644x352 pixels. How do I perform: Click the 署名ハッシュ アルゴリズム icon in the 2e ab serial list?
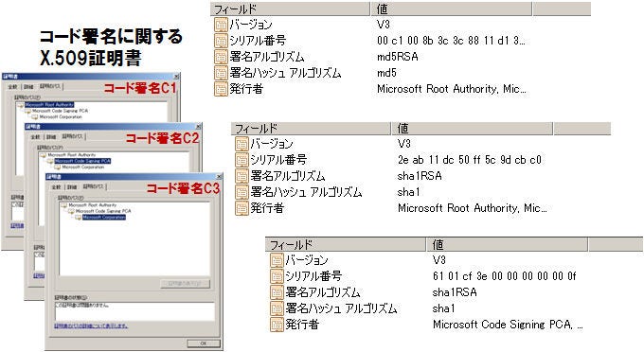pos(241,191)
